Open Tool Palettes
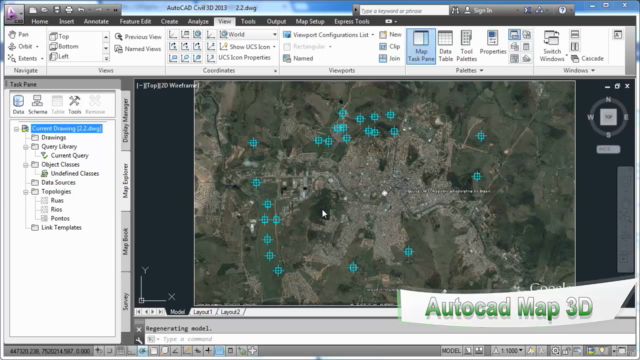 point(467,46)
